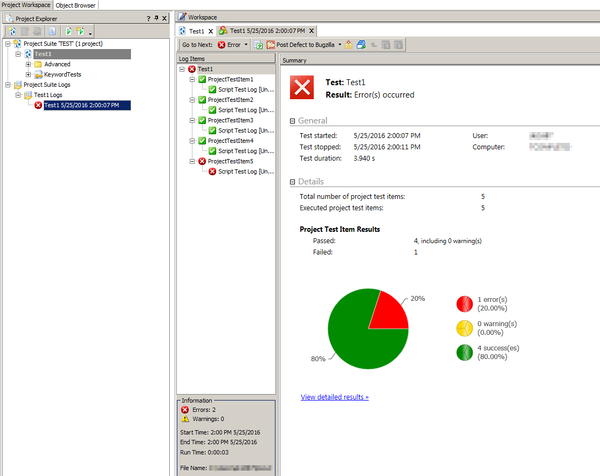Select ProjectTestItem2 log item
Image resolution: width=600 pixels, height=476 pixels.
(230, 100)
